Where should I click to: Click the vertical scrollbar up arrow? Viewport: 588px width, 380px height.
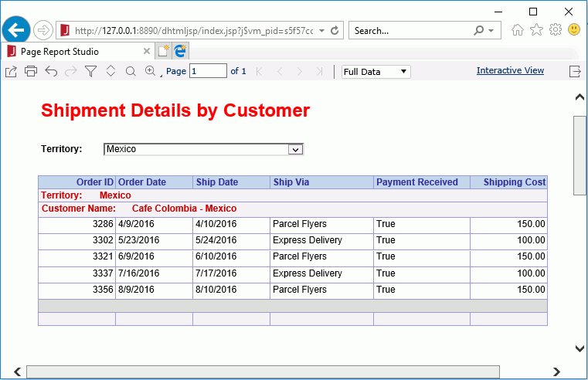580,97
